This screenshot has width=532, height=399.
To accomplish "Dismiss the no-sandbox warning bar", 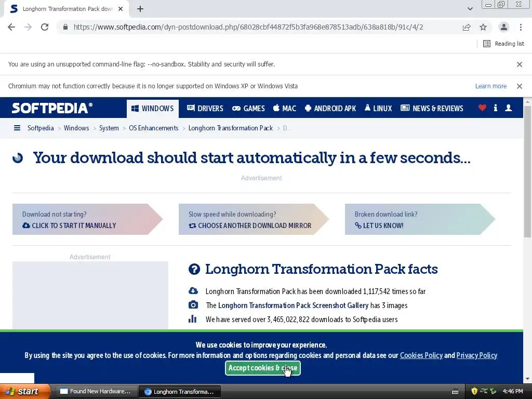I will pos(520,64).
